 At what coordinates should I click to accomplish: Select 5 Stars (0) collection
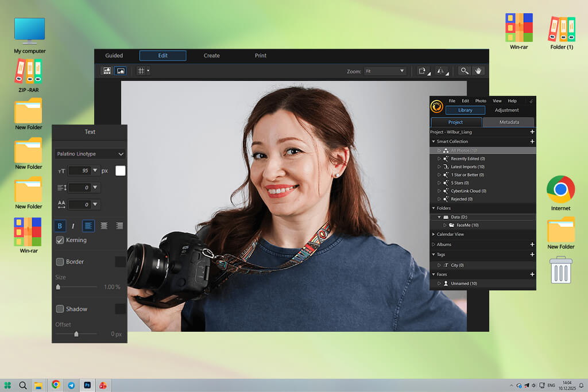460,183
